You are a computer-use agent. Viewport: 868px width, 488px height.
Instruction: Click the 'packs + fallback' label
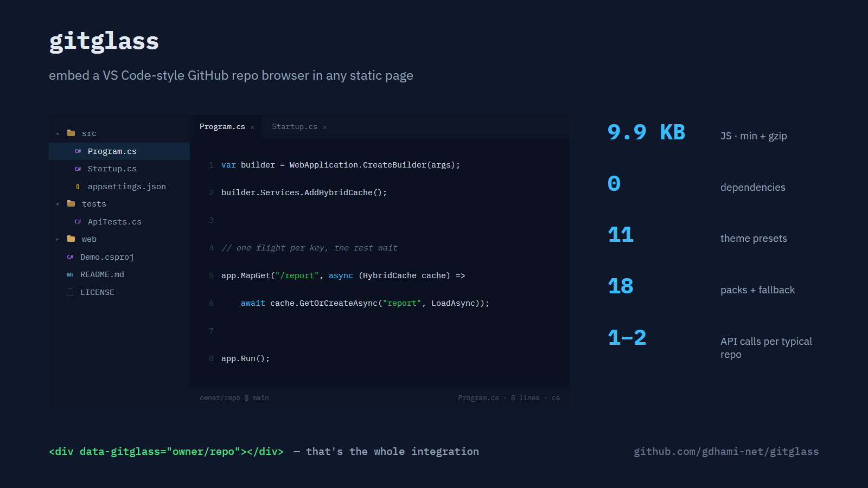pos(757,290)
